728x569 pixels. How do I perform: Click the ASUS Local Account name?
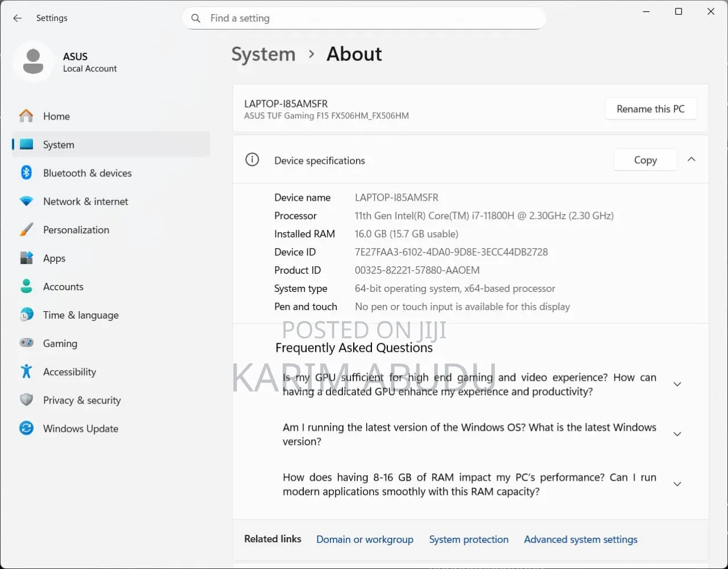click(x=90, y=62)
